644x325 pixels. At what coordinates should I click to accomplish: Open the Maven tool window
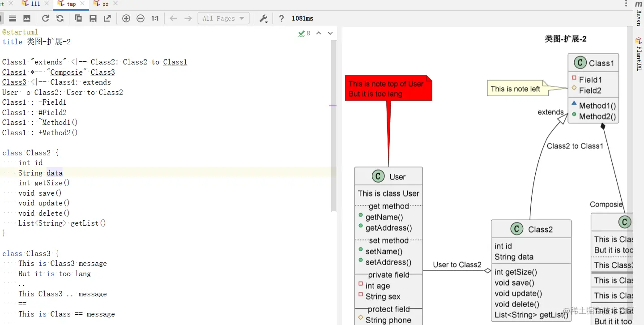pyautogui.click(x=639, y=14)
